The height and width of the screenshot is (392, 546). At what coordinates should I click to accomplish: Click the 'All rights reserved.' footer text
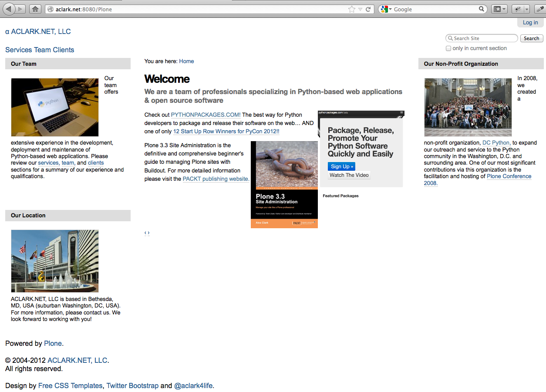[x=34, y=368]
